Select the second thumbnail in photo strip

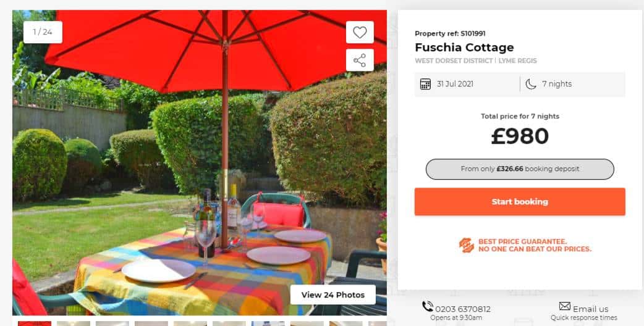(74, 324)
